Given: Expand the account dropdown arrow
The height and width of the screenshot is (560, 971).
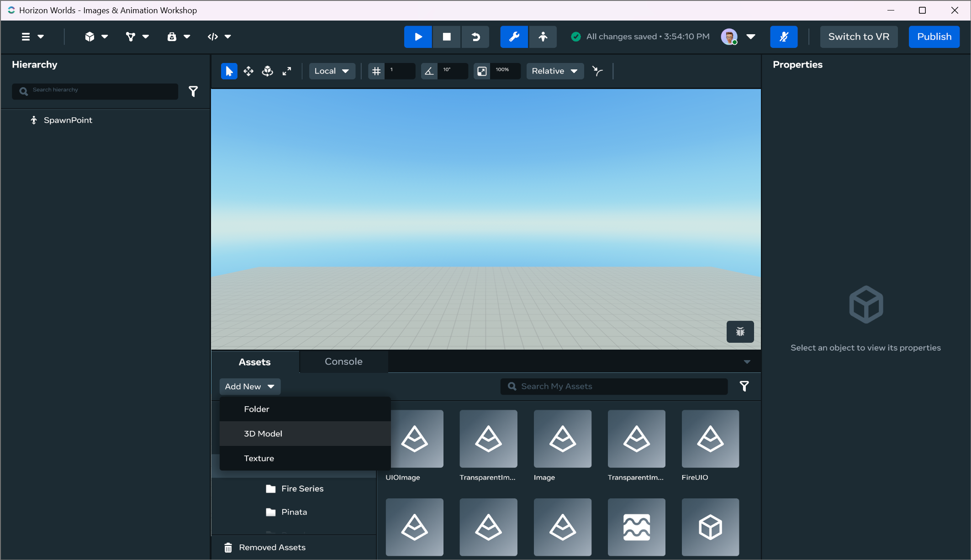Looking at the screenshot, I should pyautogui.click(x=751, y=37).
